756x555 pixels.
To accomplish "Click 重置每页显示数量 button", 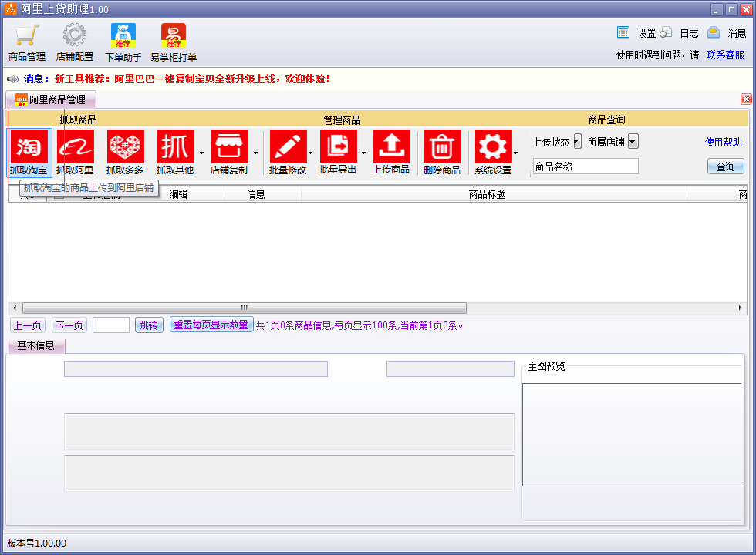I will click(x=211, y=325).
